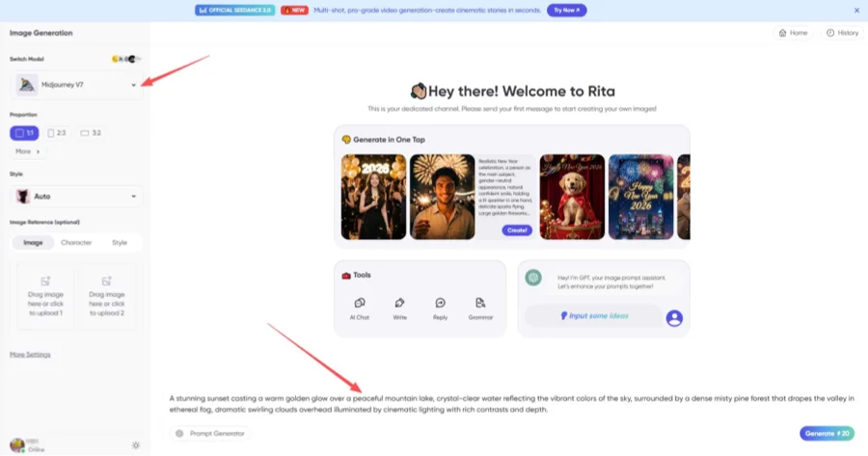Open the More Settings link

tap(30, 354)
